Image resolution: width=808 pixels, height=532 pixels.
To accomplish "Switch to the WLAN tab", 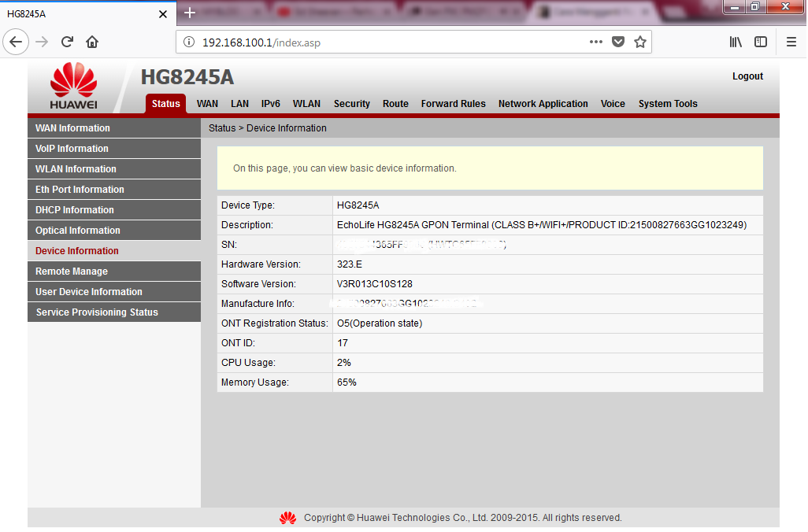I will tap(306, 103).
